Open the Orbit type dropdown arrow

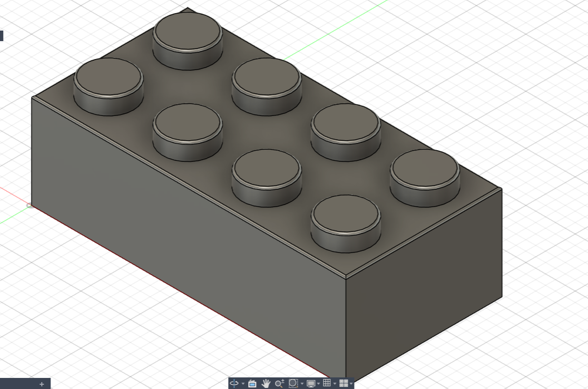pyautogui.click(x=243, y=383)
